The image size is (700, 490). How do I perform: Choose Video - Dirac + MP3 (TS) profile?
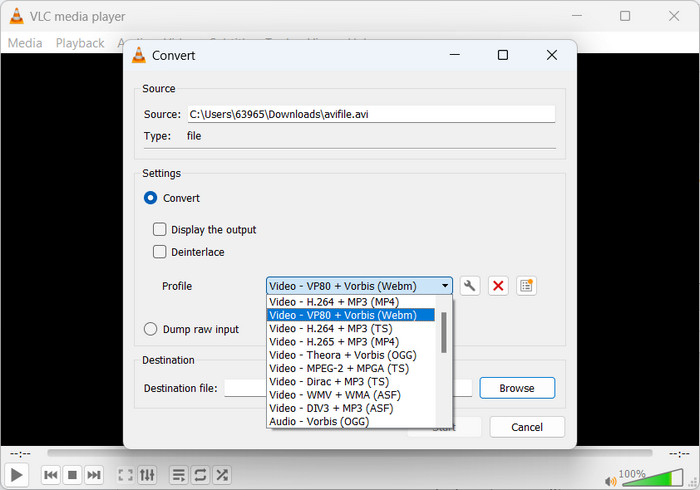coord(351,382)
